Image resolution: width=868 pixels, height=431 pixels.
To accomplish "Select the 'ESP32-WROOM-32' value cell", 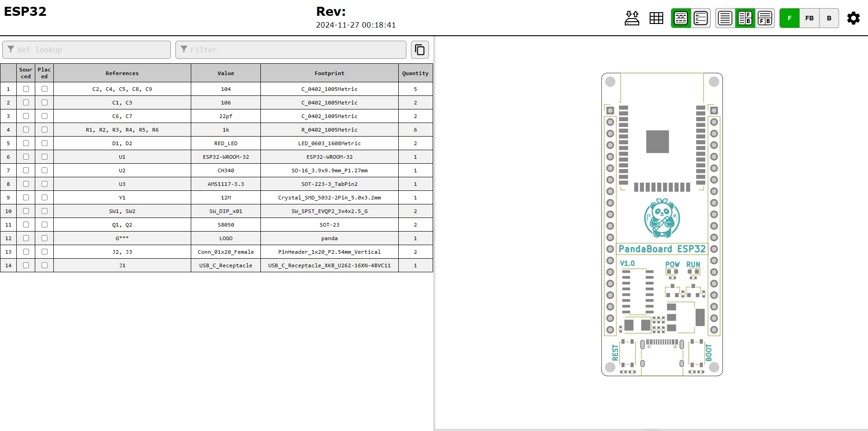I will (x=226, y=157).
